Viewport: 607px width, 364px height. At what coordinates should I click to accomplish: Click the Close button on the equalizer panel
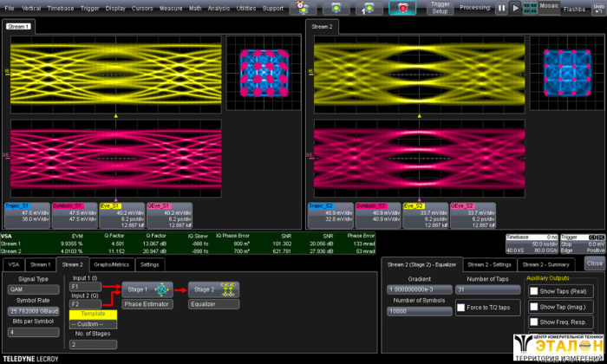point(594,263)
